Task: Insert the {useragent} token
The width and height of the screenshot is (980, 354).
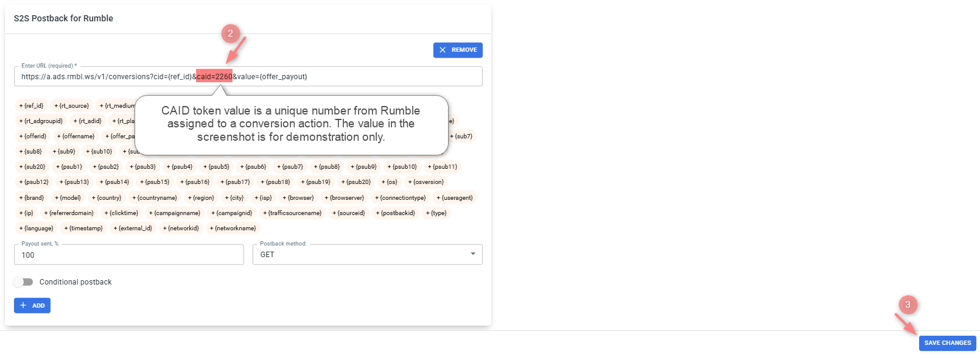Action: click(455, 198)
